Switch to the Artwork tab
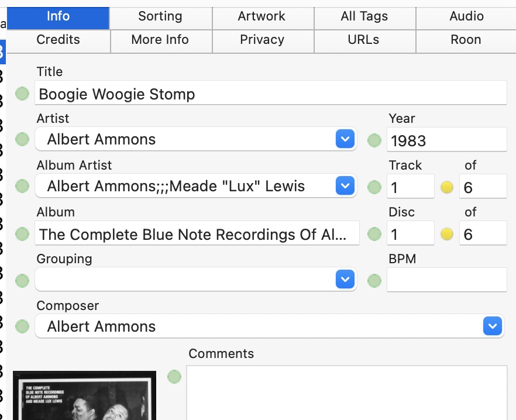The height and width of the screenshot is (420, 516). click(262, 17)
